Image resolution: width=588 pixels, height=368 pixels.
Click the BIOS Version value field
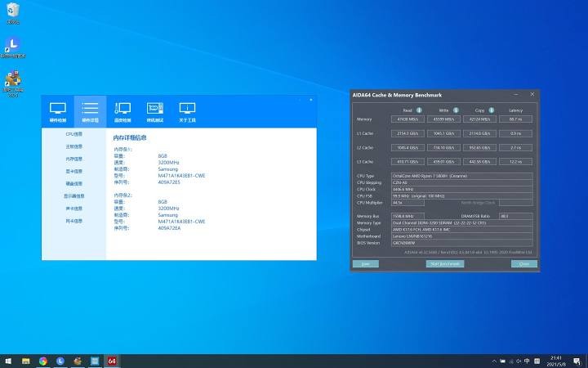click(462, 243)
